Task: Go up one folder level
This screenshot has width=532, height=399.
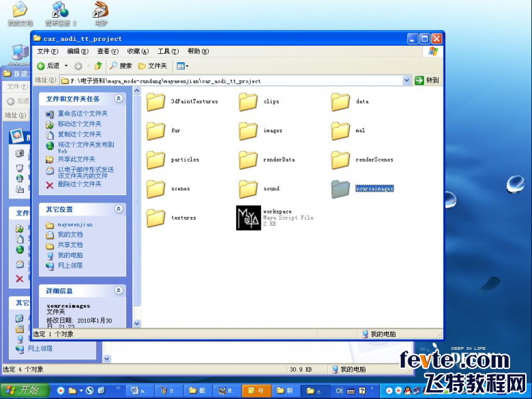Action: 98,65
